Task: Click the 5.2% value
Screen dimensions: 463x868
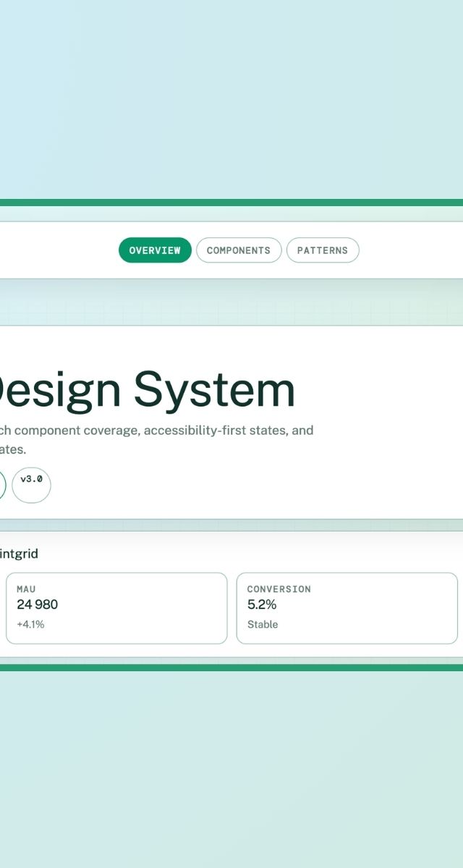Action: [x=262, y=605]
